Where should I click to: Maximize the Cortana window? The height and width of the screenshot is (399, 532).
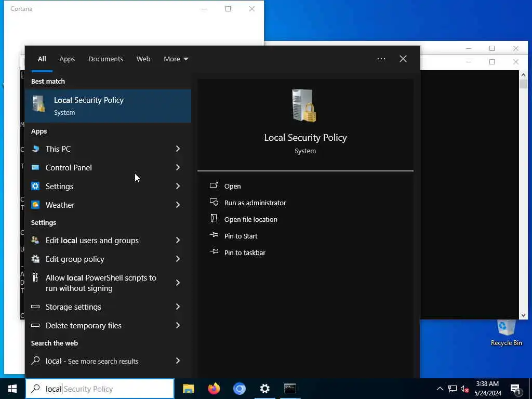click(228, 9)
